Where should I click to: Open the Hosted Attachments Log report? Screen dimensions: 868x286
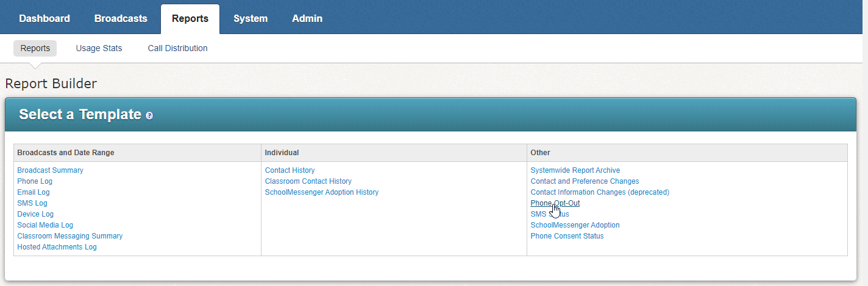57,247
